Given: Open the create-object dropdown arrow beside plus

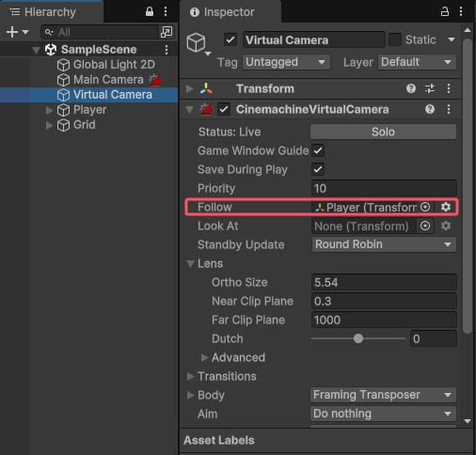Looking at the screenshot, I should (25, 32).
